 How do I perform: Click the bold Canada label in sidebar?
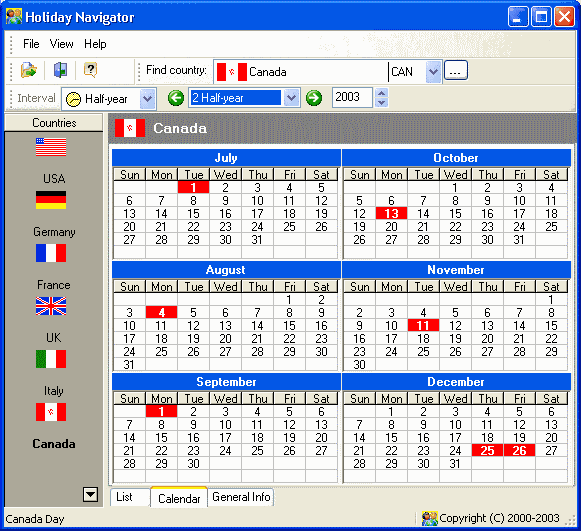click(x=54, y=444)
